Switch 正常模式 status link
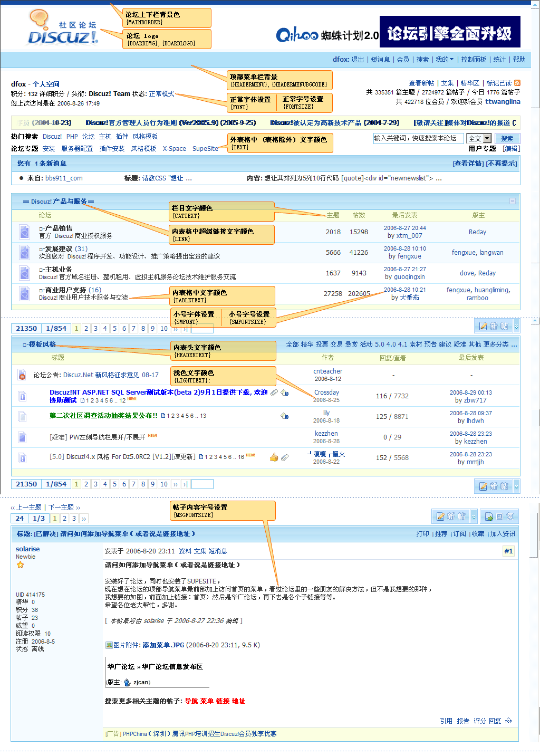Screen dimensions: 540x756 (161, 94)
